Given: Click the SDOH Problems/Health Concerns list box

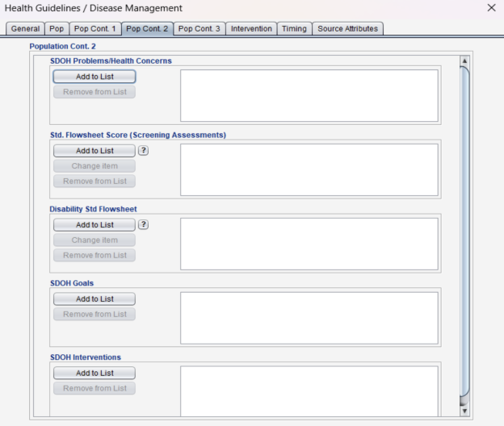Looking at the screenshot, I should click(x=309, y=95).
